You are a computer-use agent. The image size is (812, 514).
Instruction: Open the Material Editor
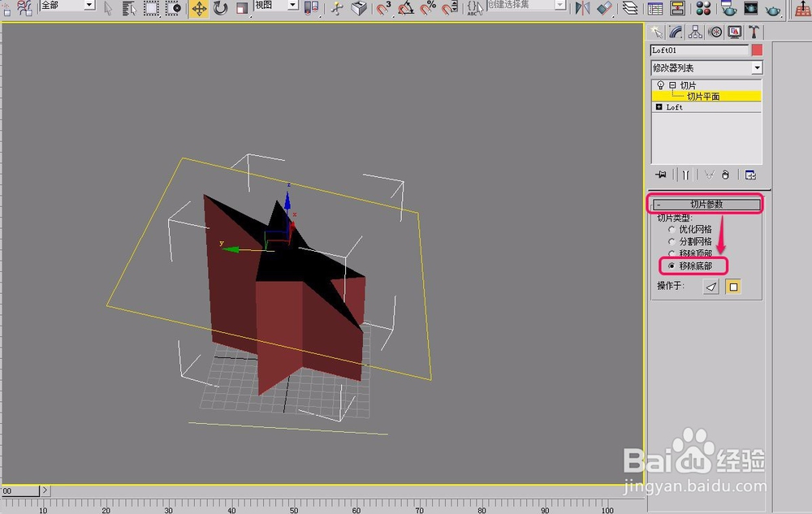pyautogui.click(x=702, y=9)
